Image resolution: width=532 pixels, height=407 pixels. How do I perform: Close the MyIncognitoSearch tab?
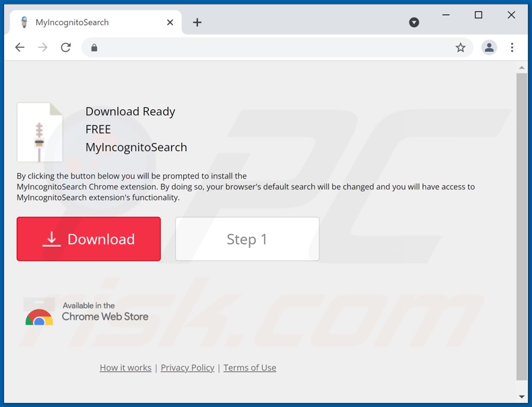(x=170, y=22)
